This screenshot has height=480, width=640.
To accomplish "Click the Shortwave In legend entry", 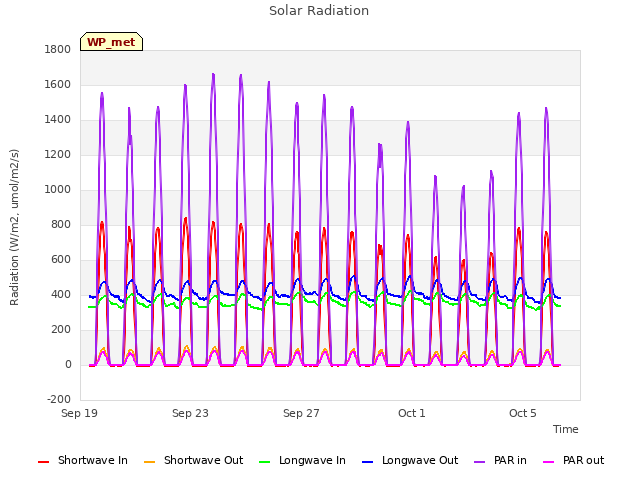I will [x=83, y=460].
